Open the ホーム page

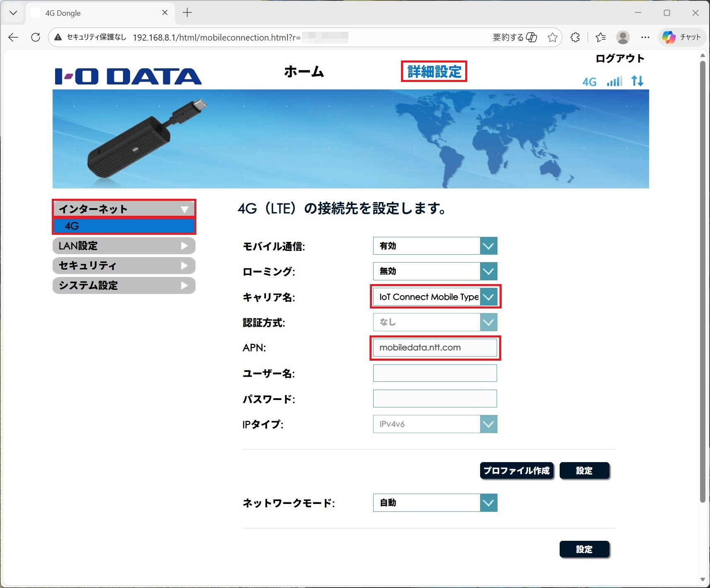point(304,72)
